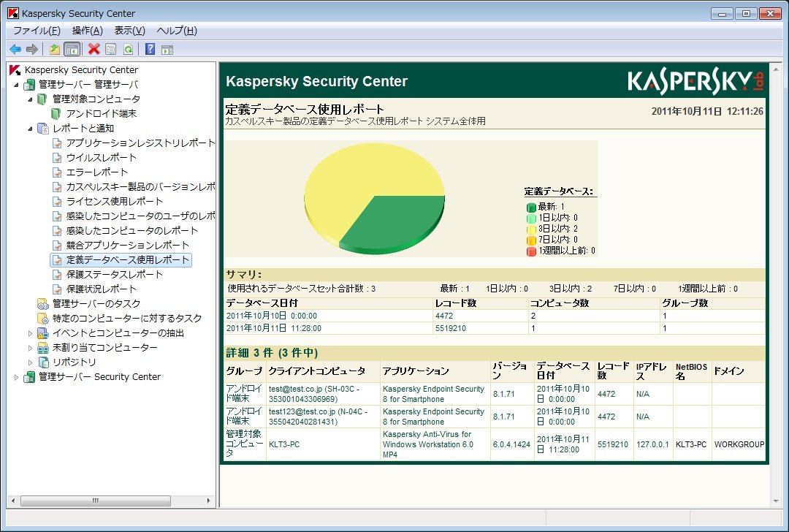
Task: Click the 6.0.4.1424 version cell
Action: point(511,444)
